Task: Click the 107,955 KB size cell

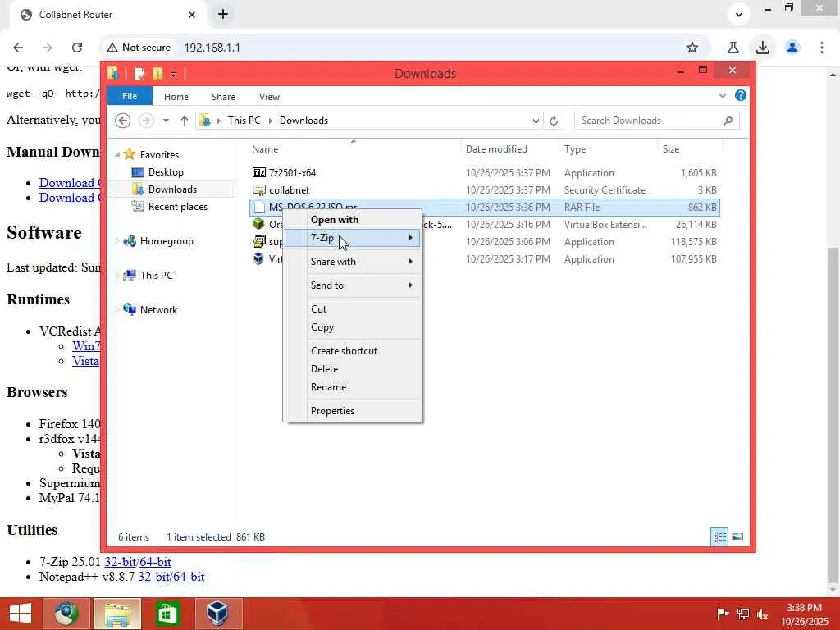Action: coord(693,258)
